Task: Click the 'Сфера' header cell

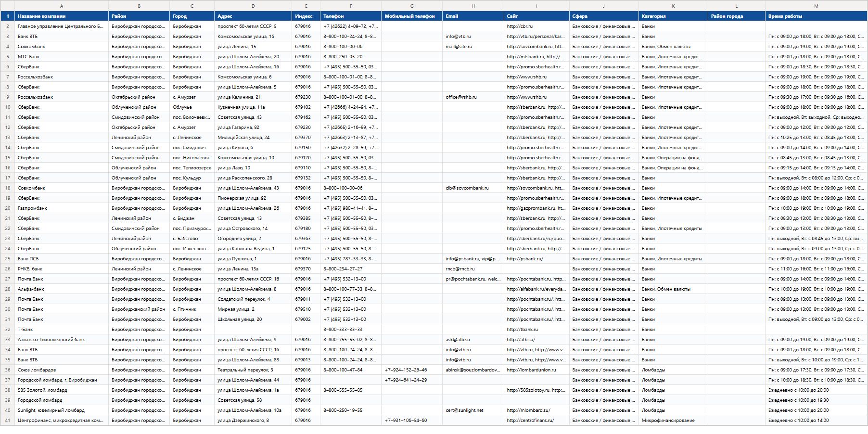Action: [604, 16]
